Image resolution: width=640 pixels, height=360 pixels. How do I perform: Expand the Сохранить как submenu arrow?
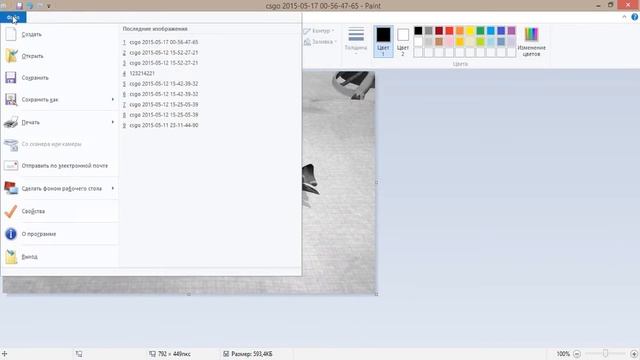point(113,99)
